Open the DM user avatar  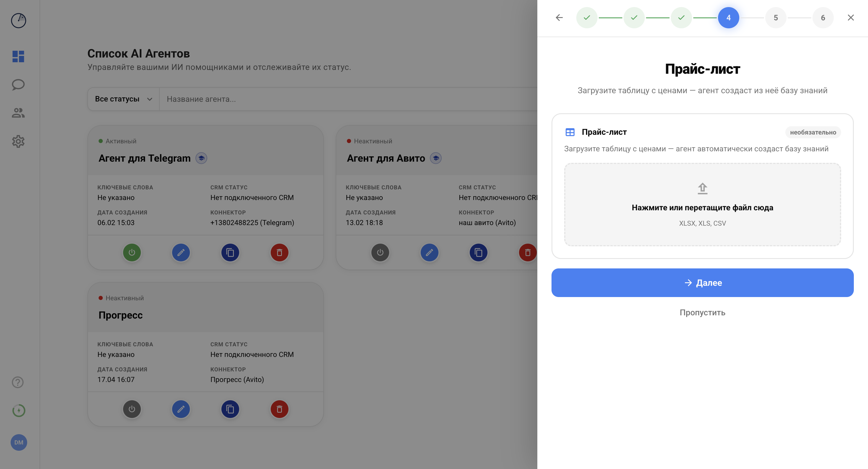(19, 442)
